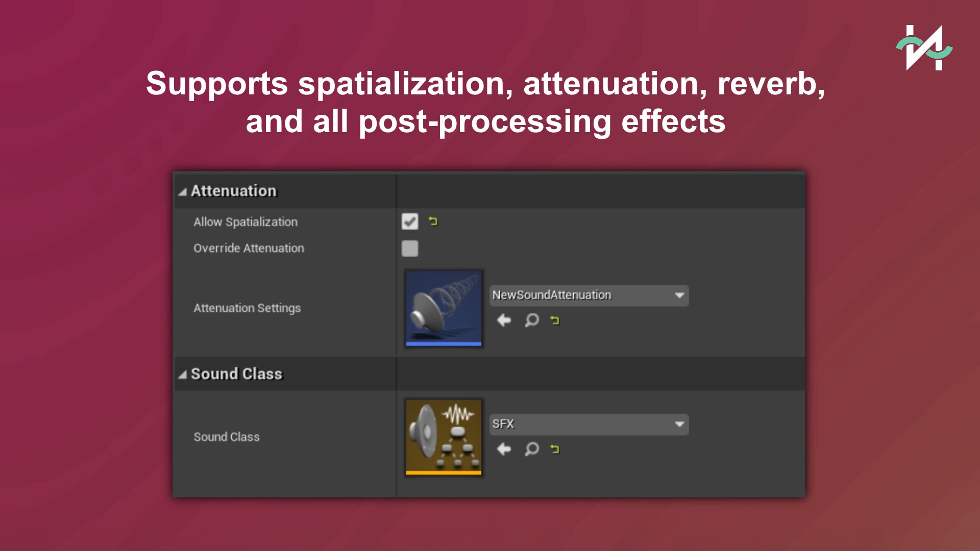This screenshot has width=980, height=551.
Task: Browse to the attenuation asset using the magnifier
Action: point(531,320)
